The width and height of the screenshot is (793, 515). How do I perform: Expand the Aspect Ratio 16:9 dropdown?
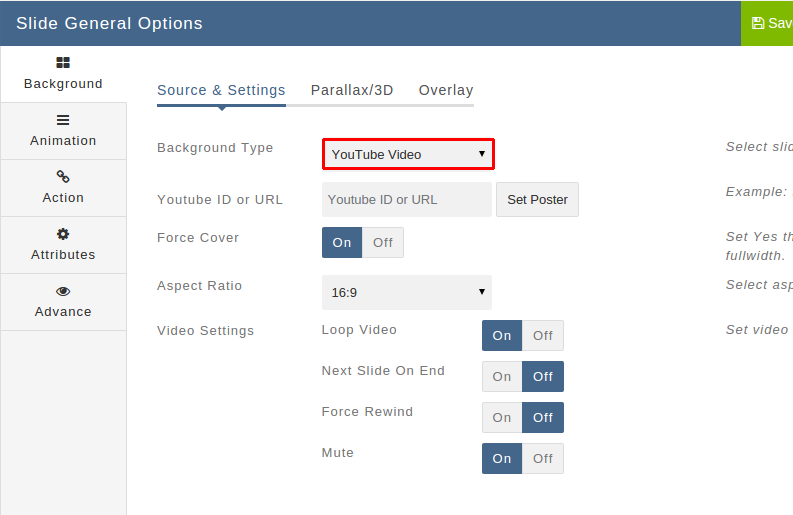click(x=407, y=292)
